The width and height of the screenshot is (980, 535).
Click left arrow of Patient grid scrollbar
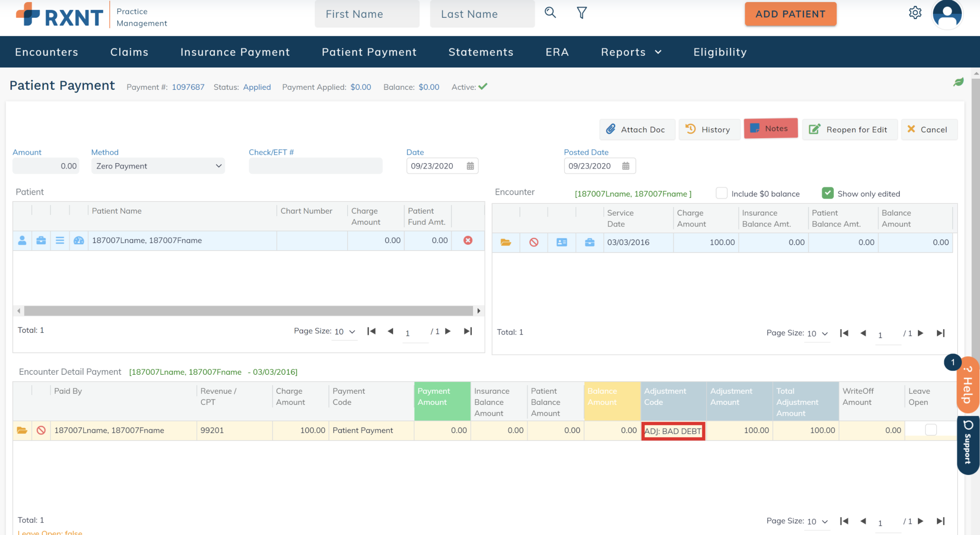19,311
